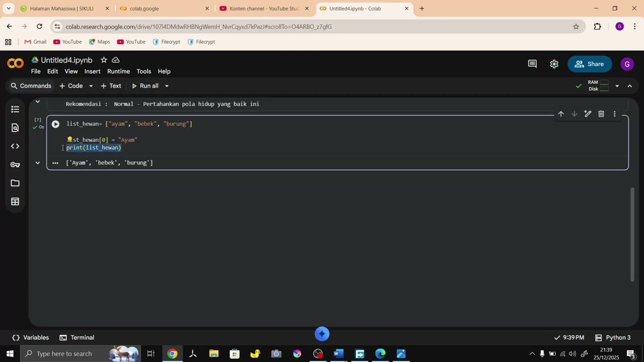
Task: Open Colab settings gear
Action: (554, 64)
